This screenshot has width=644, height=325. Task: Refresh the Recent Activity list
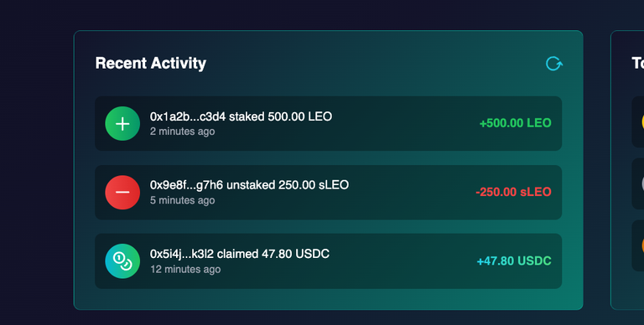554,64
